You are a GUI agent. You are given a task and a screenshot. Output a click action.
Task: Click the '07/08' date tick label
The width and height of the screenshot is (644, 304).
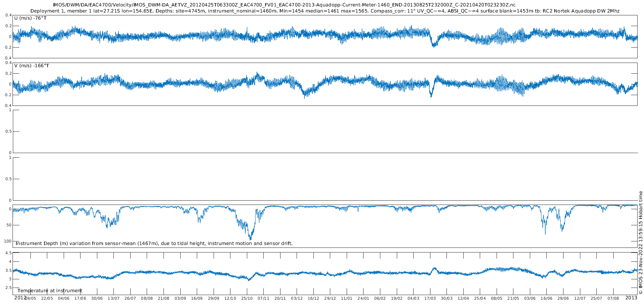click(613, 298)
